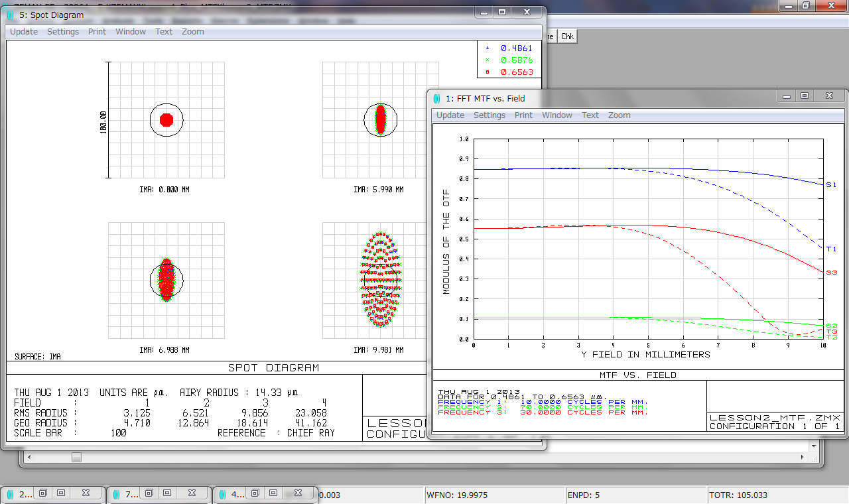Restore minimized window 4
Viewport: 849px width, 504px height.
tap(255, 493)
